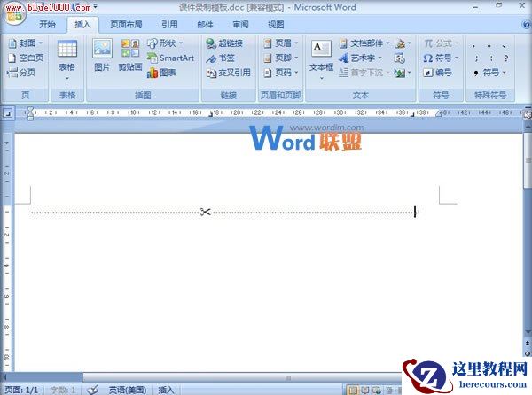Open the 形状 shapes dropdown arrow
The height and width of the screenshot is (395, 532).
coord(181,43)
